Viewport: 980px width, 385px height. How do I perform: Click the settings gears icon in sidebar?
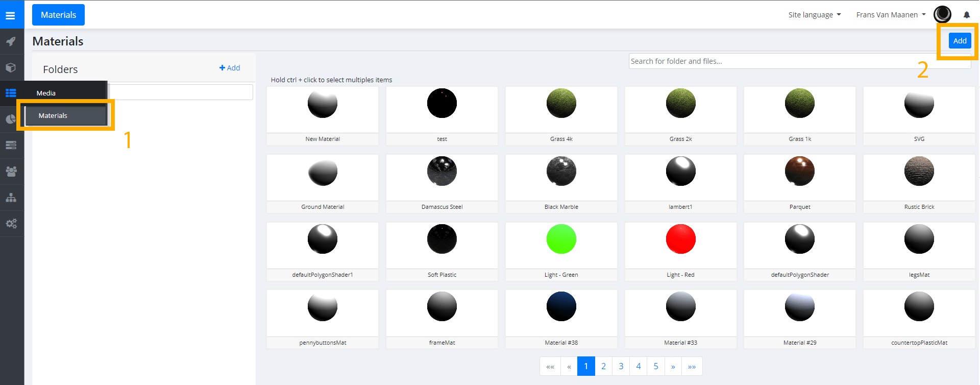(x=11, y=223)
